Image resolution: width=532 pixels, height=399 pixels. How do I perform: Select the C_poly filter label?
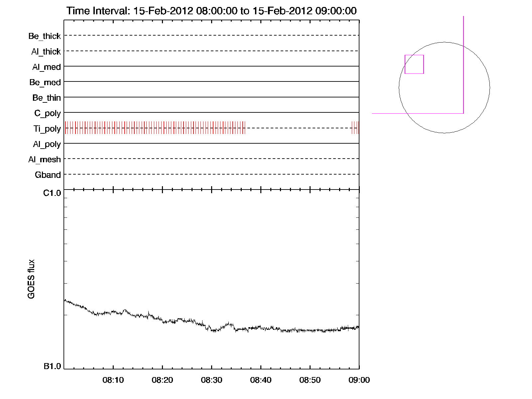[48, 113]
